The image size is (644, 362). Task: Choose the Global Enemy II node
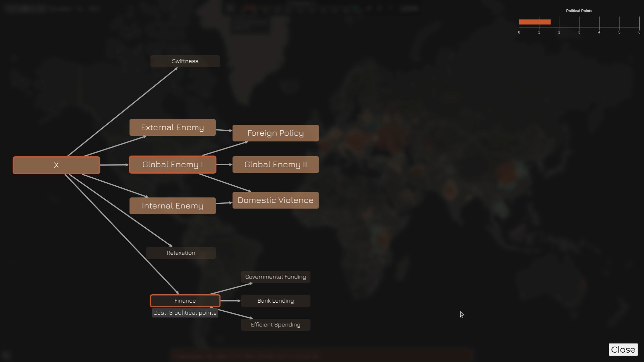pos(275,165)
